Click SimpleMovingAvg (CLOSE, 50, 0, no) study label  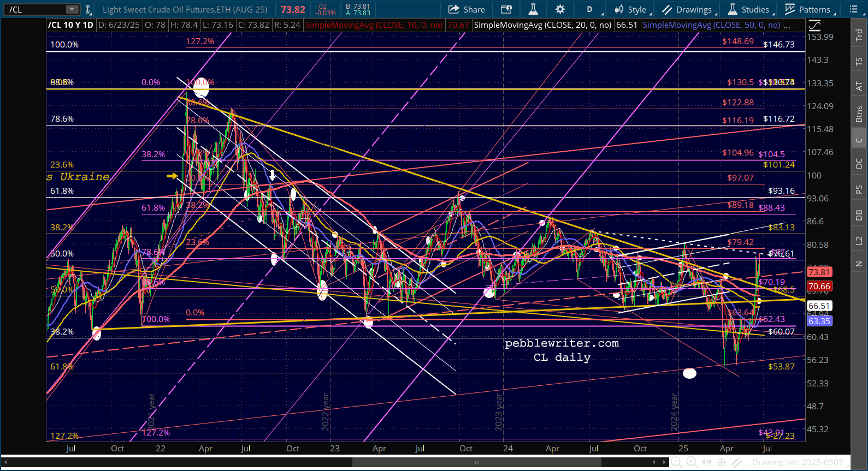(x=711, y=25)
